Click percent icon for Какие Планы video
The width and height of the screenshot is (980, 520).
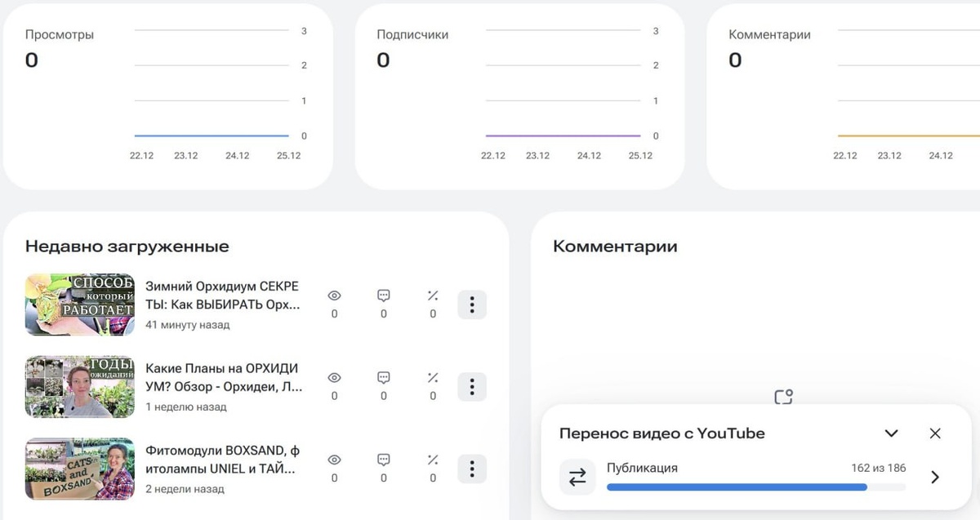point(433,378)
